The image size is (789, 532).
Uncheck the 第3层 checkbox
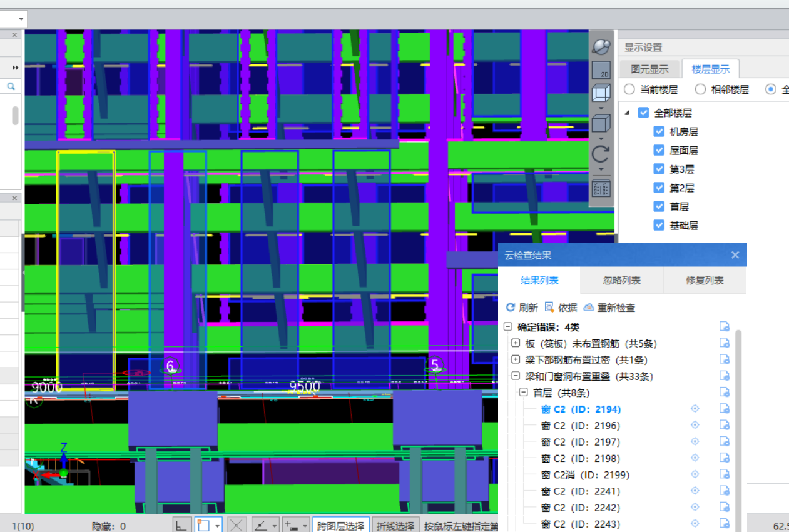click(659, 169)
